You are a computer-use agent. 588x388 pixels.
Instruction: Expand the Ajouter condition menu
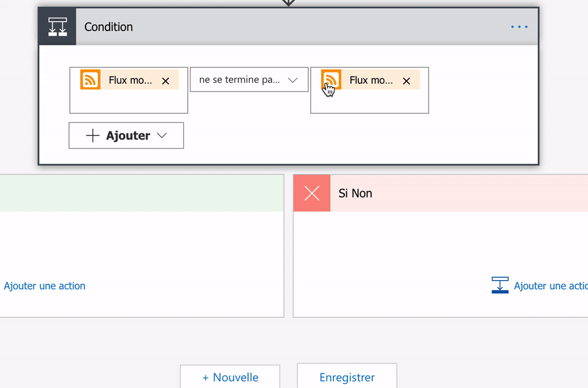point(126,135)
